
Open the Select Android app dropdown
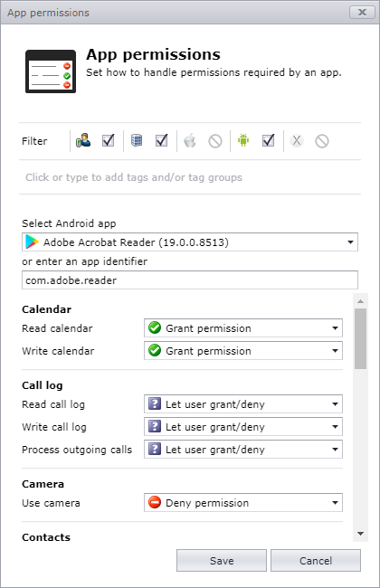coord(190,242)
